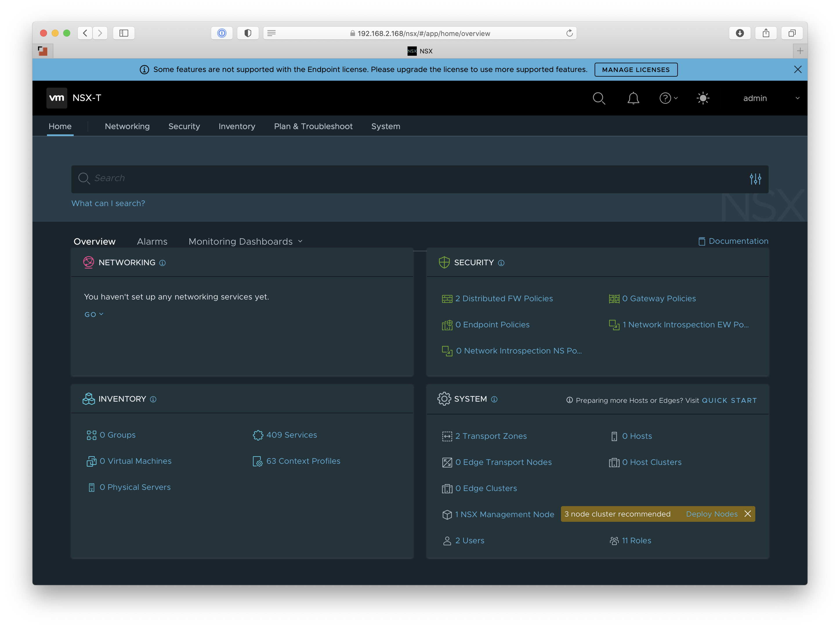
Task: Show Inventory info tooltip icon
Action: tap(153, 399)
